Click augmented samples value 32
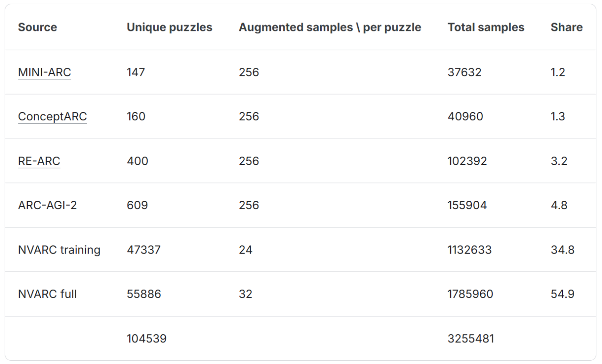 coord(246,294)
